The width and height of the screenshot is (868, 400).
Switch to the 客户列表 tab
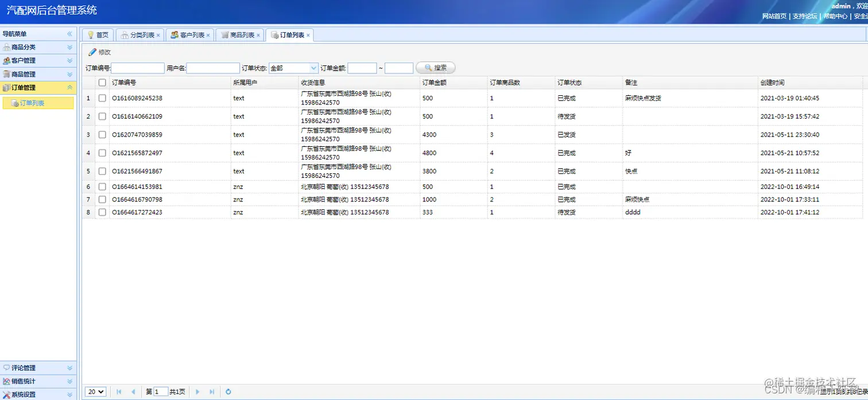(190, 35)
